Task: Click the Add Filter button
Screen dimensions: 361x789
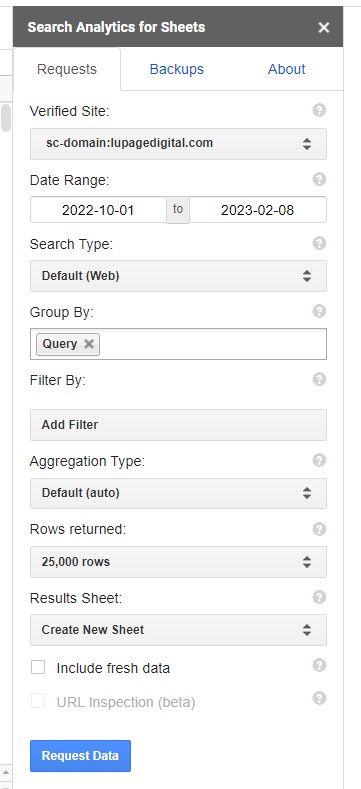Action: point(178,425)
